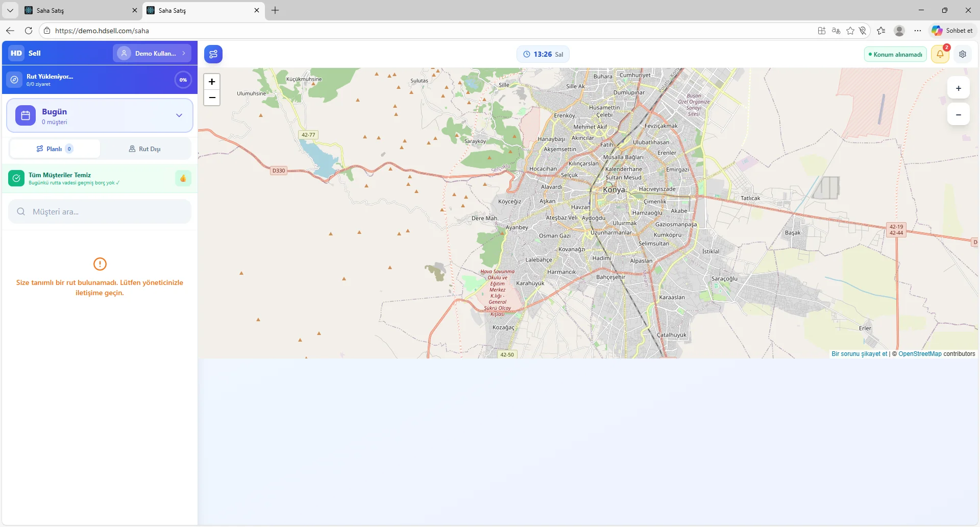The image size is (980, 527).
Task: Add page to favorites star icon
Action: tap(850, 31)
